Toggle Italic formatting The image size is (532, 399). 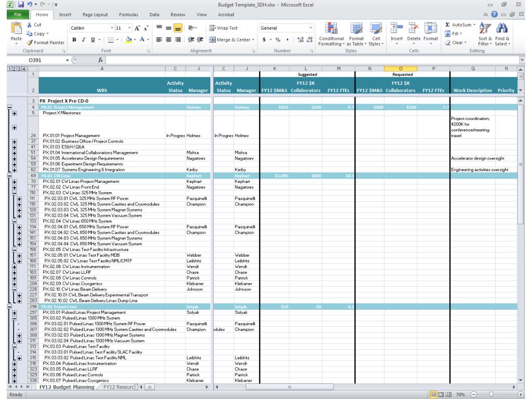pos(84,39)
